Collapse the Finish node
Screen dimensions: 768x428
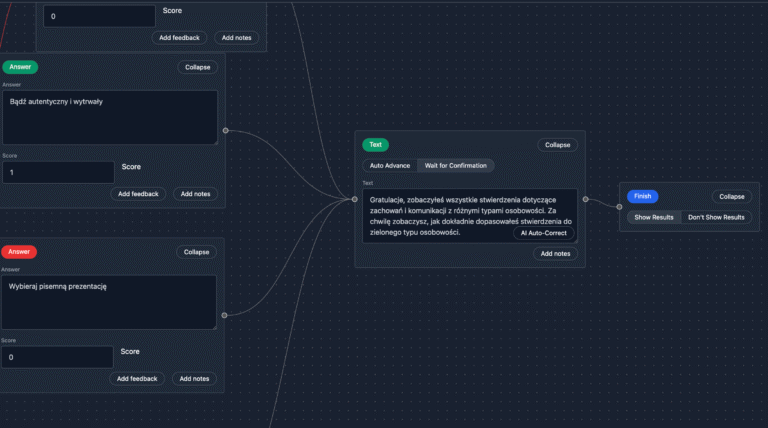click(x=731, y=197)
